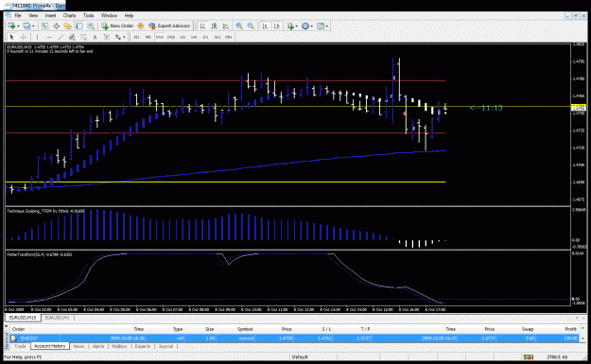The image size is (591, 364).
Task: Expand the Indicators dropdown arrow
Action: (297, 26)
